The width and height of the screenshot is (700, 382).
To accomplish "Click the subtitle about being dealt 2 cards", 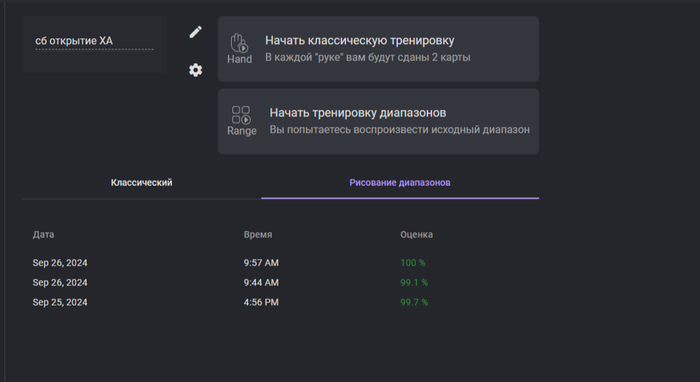I will [368, 58].
